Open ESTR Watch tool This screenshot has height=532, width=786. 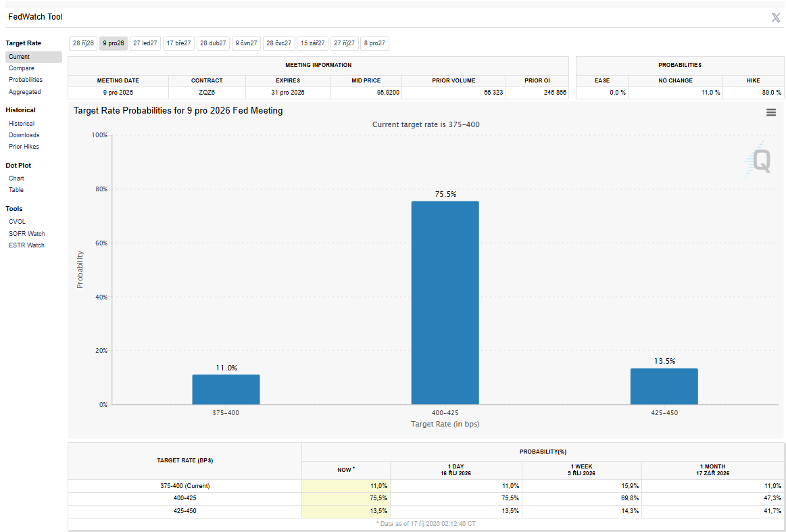coord(26,245)
